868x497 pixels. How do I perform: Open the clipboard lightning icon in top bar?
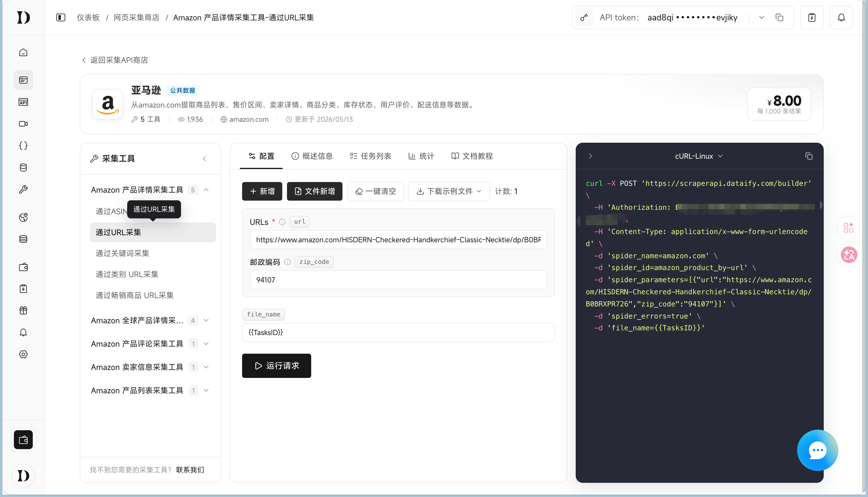point(812,17)
